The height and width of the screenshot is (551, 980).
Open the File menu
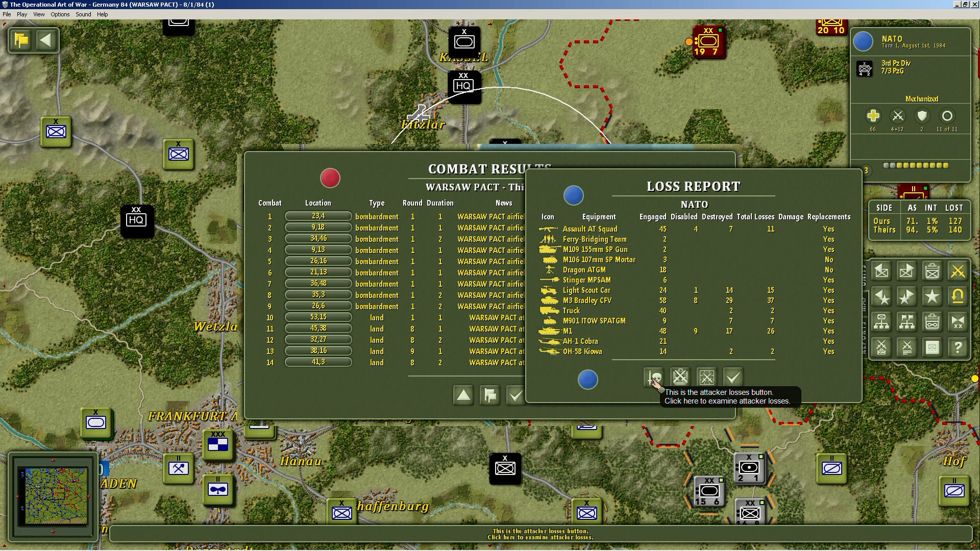(7, 14)
